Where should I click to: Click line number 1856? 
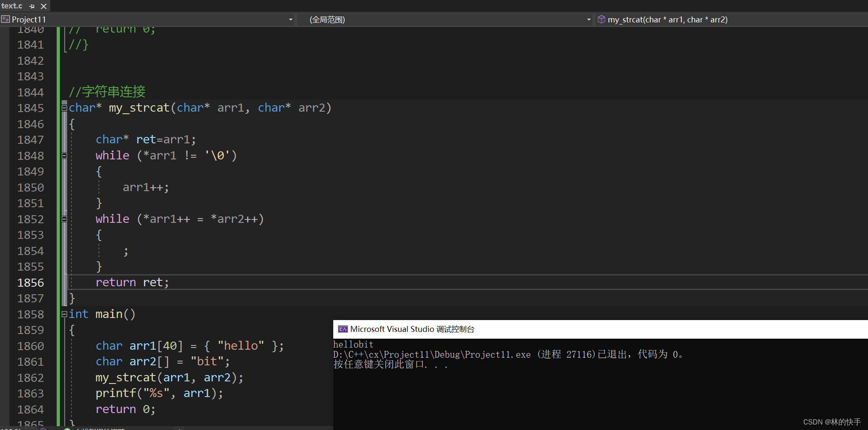[30, 282]
